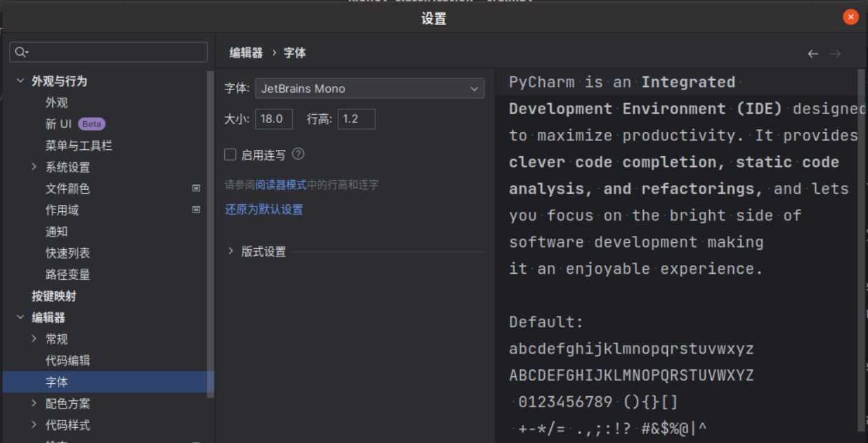Screen dimensions: 868x443
Task: Click the back navigation arrow
Action: pyautogui.click(x=813, y=53)
